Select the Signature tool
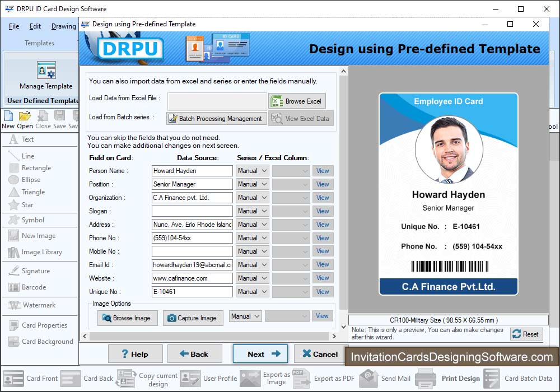Image resolution: width=560 pixels, height=392 pixels. pos(29,271)
